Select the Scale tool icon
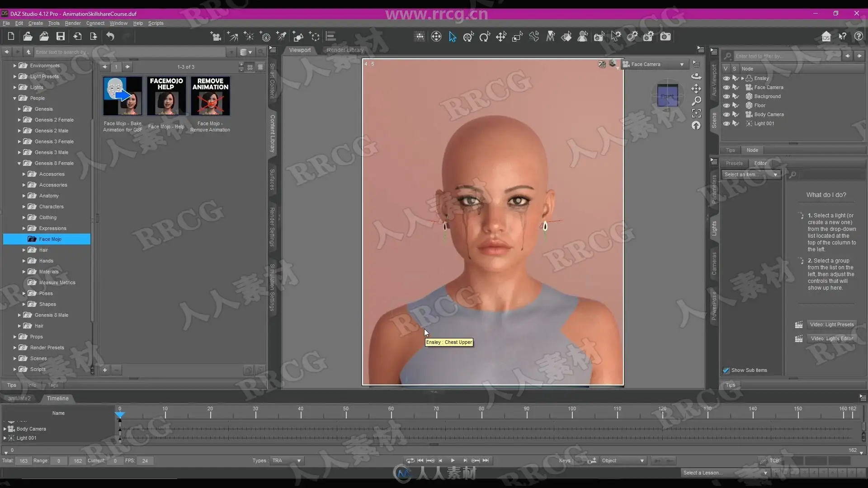Image resolution: width=868 pixels, height=488 pixels. (517, 37)
